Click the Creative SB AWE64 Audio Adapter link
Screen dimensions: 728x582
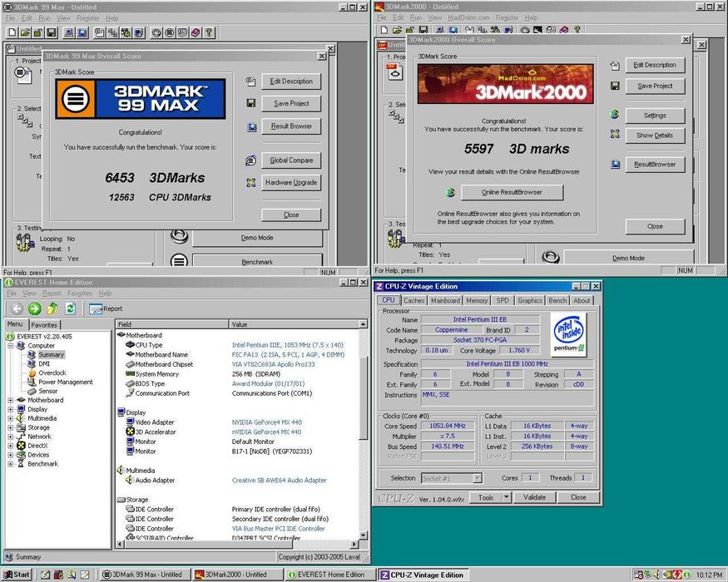click(x=279, y=481)
